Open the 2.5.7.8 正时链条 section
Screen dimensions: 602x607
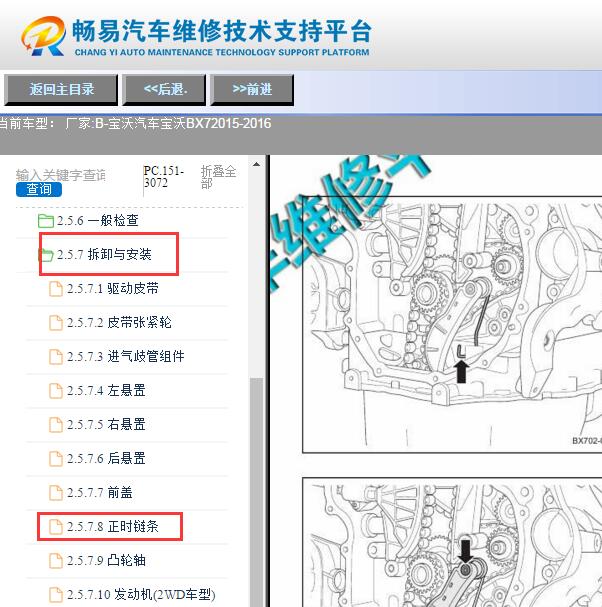click(113, 526)
